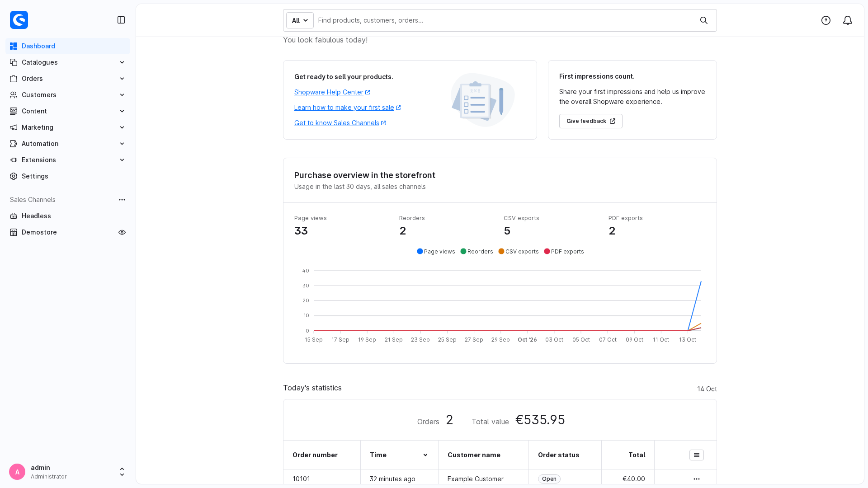The image size is (868, 488).
Task: Toggle the Demostore storefront eye icon
Action: click(x=122, y=232)
